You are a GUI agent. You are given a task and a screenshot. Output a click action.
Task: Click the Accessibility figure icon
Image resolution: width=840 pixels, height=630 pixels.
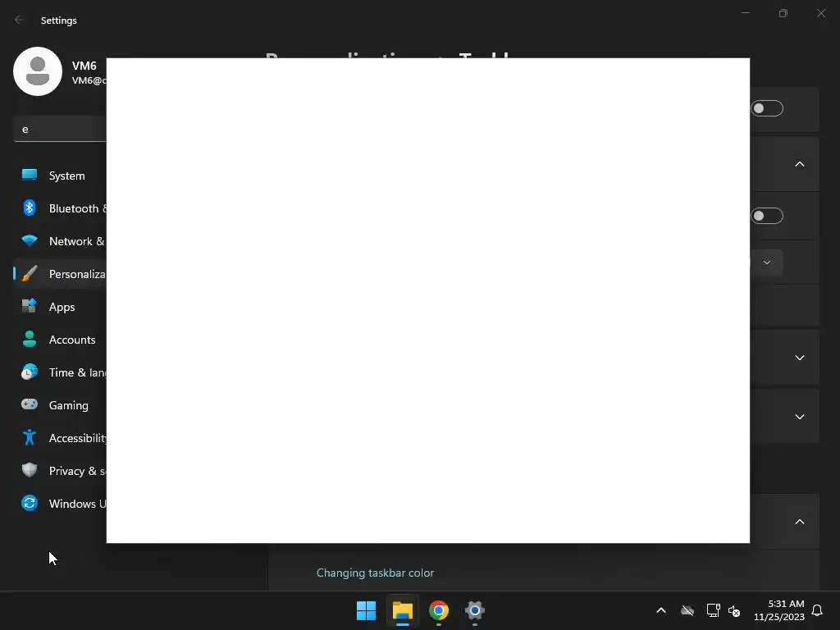30,438
